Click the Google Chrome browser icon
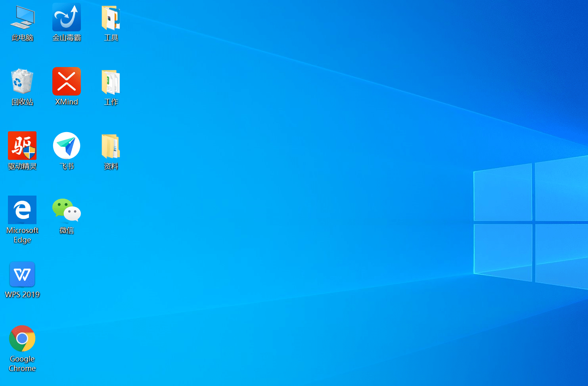Image resolution: width=588 pixels, height=386 pixels. click(x=22, y=338)
